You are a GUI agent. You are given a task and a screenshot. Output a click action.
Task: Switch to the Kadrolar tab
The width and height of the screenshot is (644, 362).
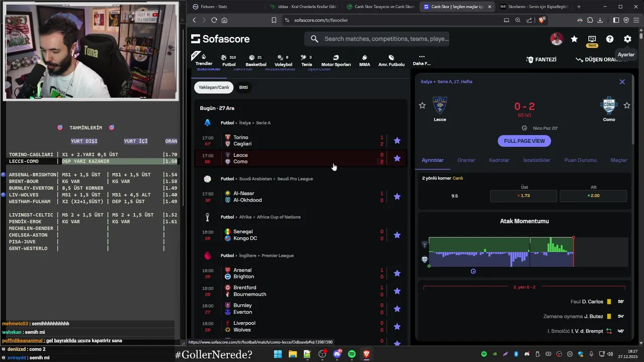(499, 160)
